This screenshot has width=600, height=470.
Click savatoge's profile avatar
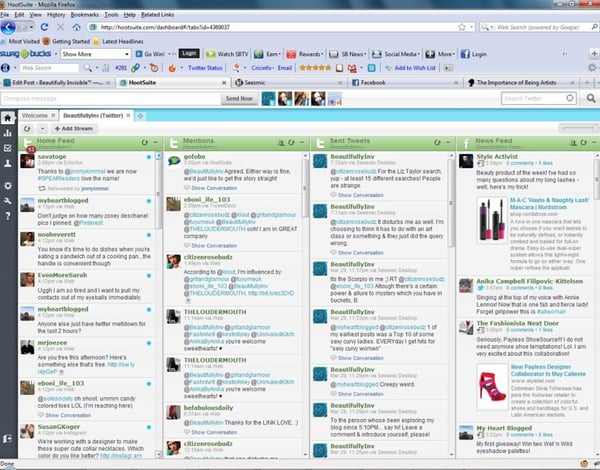pyautogui.click(x=28, y=161)
